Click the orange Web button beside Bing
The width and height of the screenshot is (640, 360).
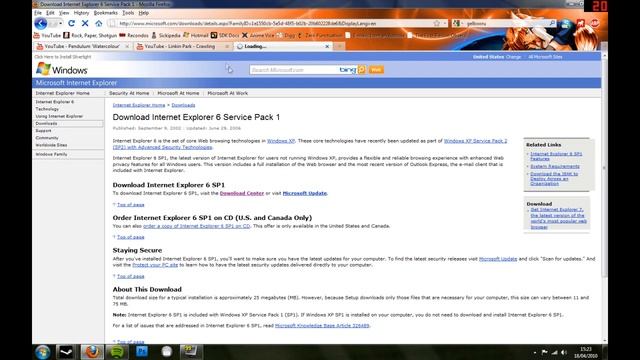pos(376,70)
